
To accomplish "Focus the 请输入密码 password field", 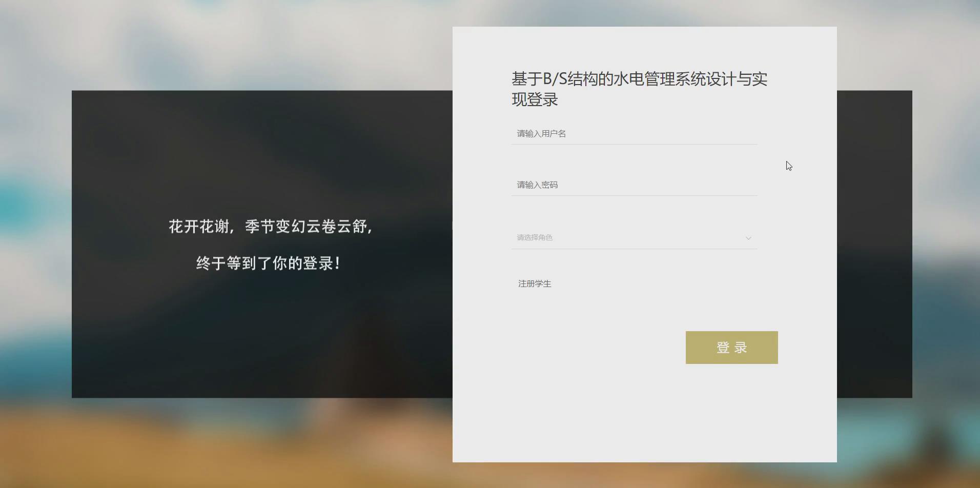I will point(634,185).
